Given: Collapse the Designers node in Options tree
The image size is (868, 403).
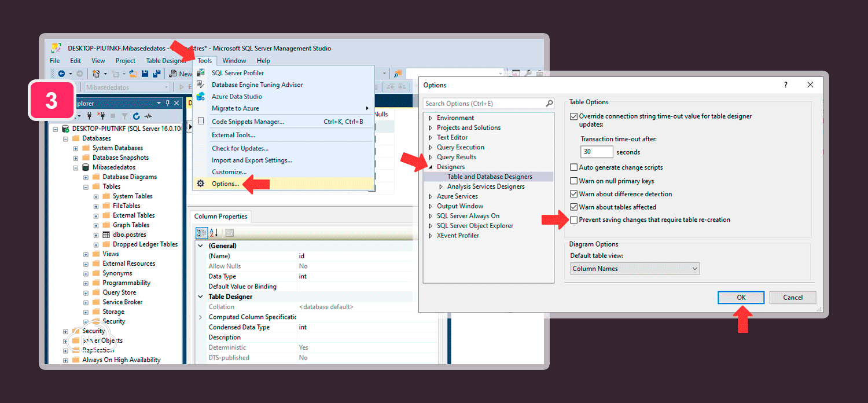Looking at the screenshot, I should 431,167.
